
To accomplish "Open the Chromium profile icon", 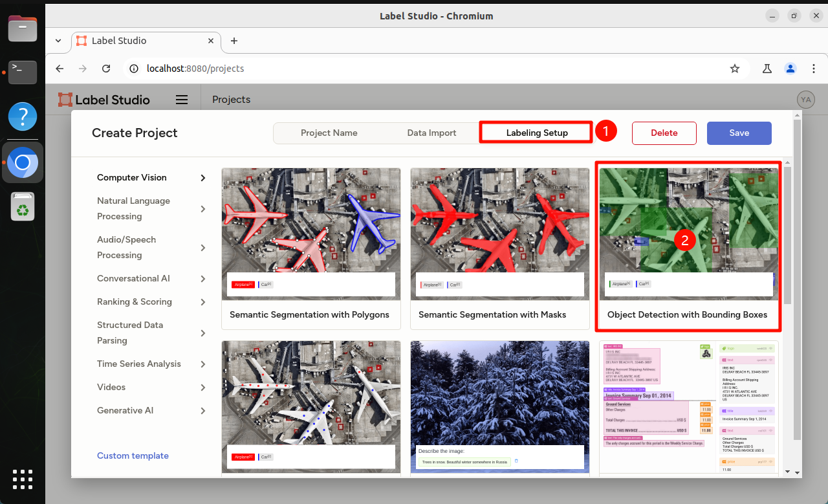I will (790, 69).
